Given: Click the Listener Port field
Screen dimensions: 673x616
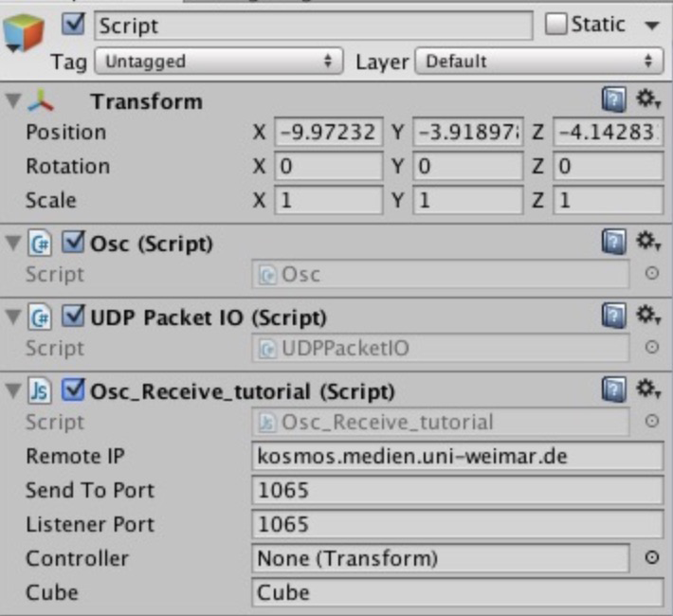Looking at the screenshot, I should 458,524.
